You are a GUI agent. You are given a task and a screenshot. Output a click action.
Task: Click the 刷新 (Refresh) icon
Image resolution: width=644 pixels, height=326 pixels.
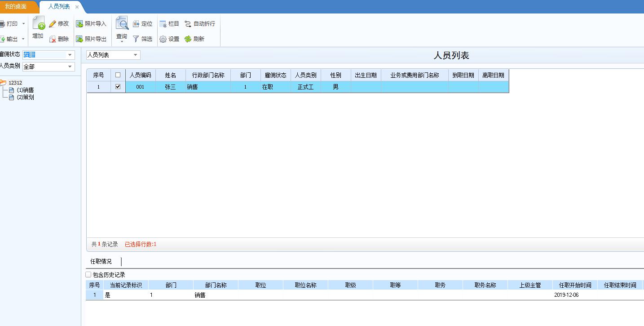pyautogui.click(x=188, y=39)
